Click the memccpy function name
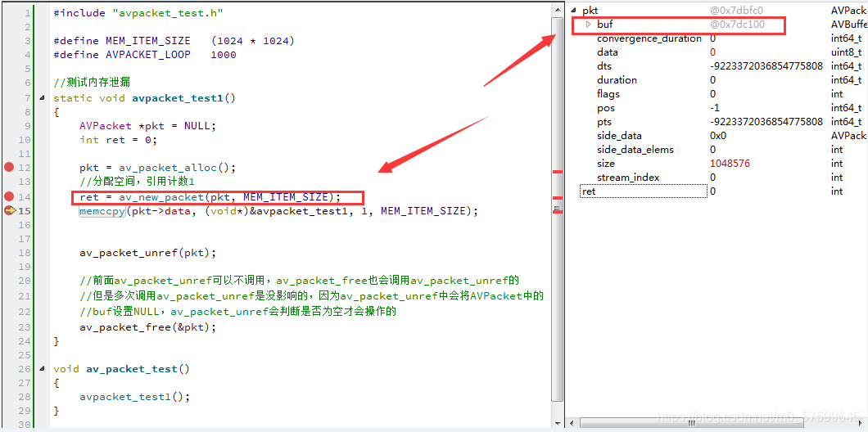This screenshot has width=868, height=432. pyautogui.click(x=102, y=211)
